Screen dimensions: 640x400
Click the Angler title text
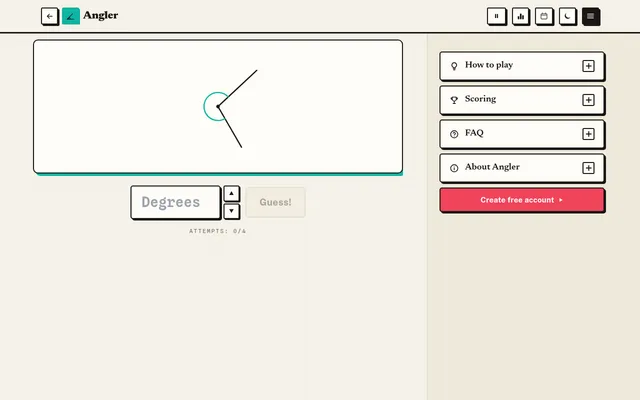pos(100,16)
